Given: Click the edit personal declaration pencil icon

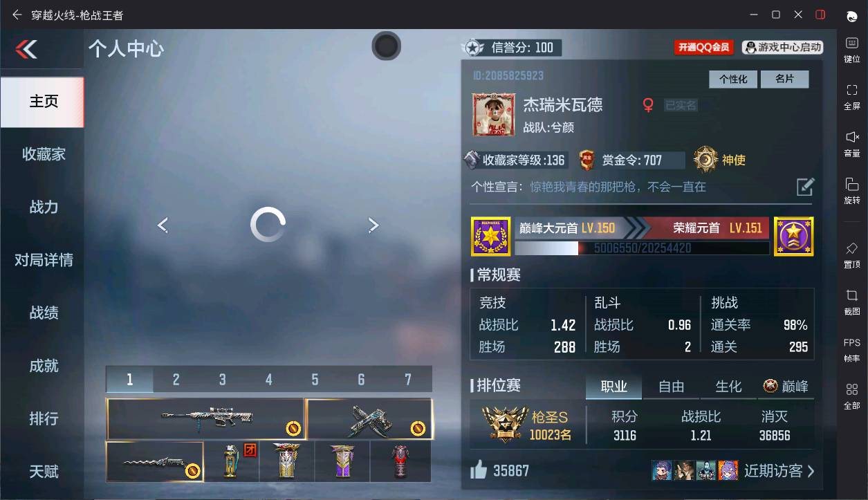Looking at the screenshot, I should 805,187.
